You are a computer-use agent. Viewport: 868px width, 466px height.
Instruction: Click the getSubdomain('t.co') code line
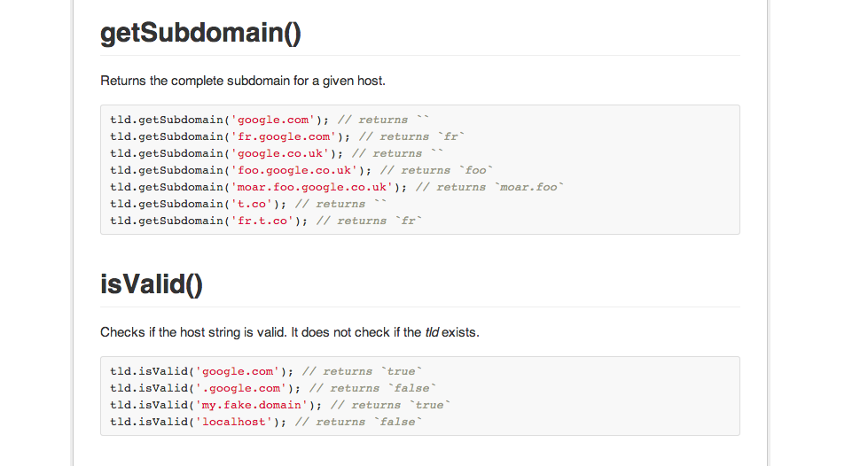coord(248,205)
